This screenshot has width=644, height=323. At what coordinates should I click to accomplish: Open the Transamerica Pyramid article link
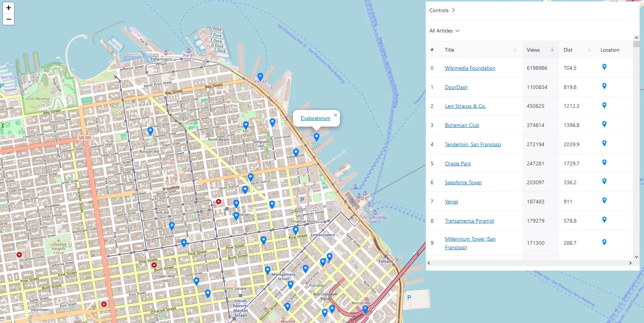pos(469,221)
